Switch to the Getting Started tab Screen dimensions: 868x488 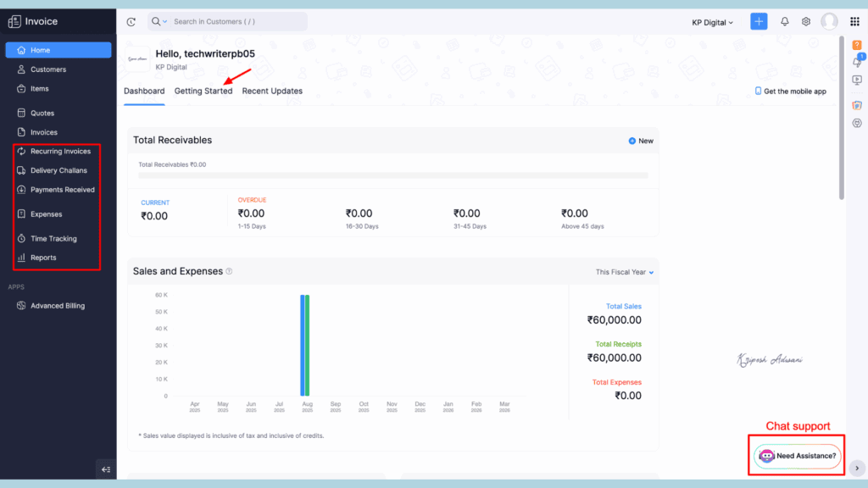click(x=203, y=91)
